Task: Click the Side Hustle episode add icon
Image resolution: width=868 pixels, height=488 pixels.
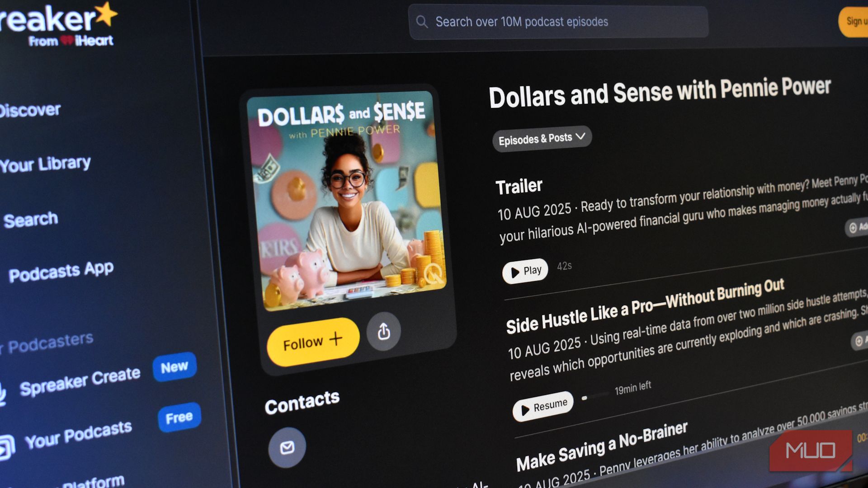Action: pyautogui.click(x=859, y=341)
